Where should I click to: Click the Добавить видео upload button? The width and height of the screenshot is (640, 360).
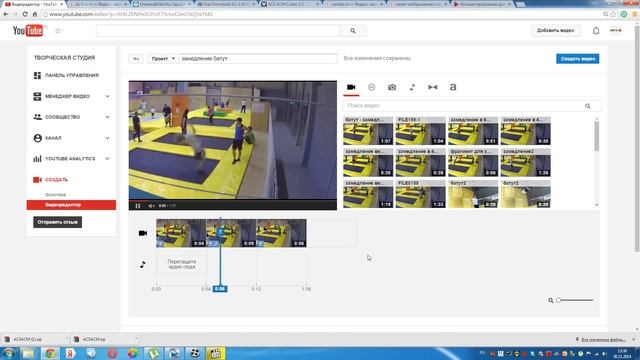[555, 31]
